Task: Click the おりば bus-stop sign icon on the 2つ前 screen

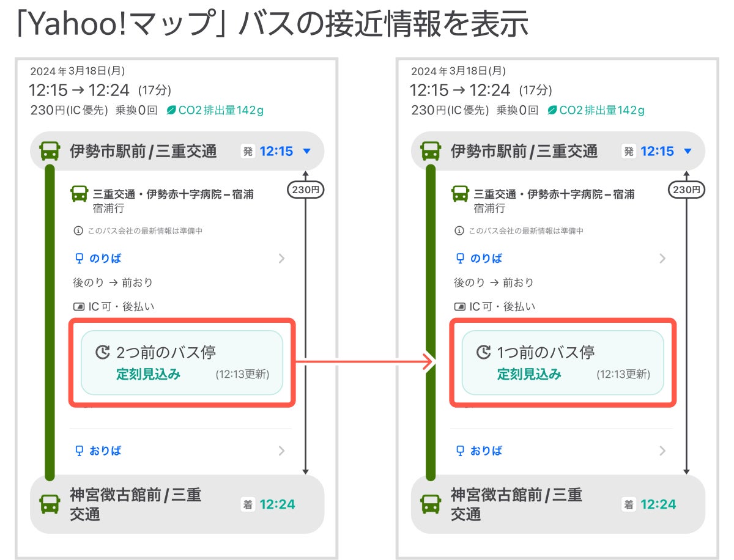Action: coord(78,451)
